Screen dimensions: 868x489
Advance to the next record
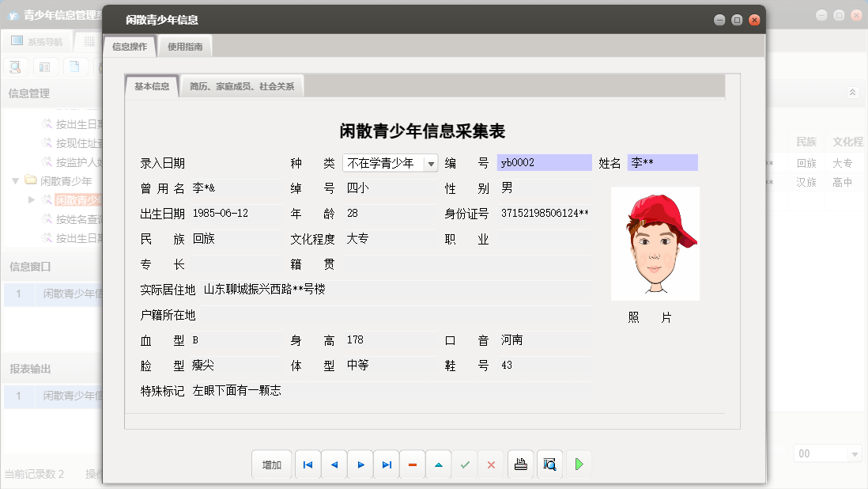click(360, 464)
